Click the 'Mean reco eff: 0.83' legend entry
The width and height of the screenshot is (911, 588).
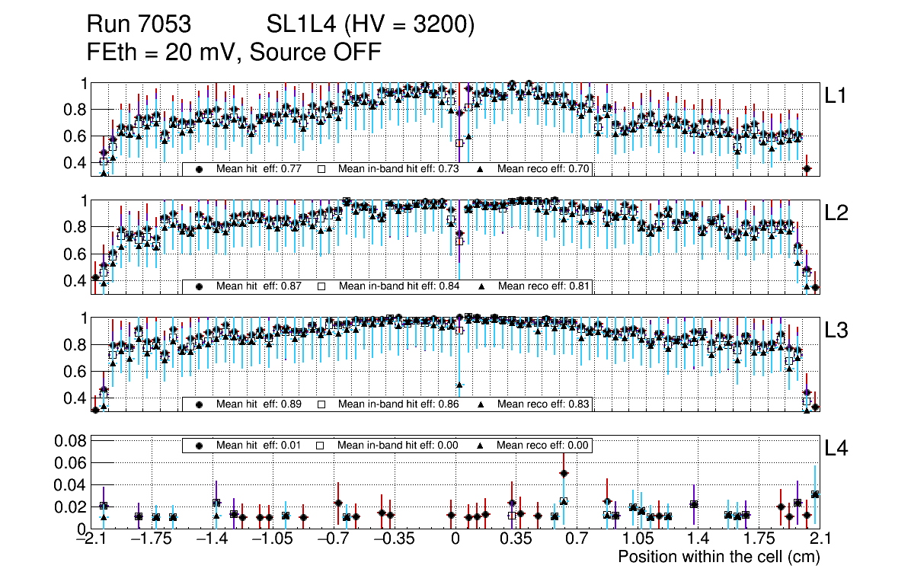coord(543,404)
